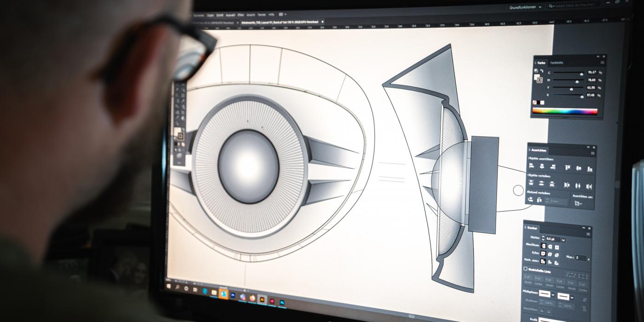Click the Max. miter limit field
The image size is (644, 322).
tap(581, 258)
